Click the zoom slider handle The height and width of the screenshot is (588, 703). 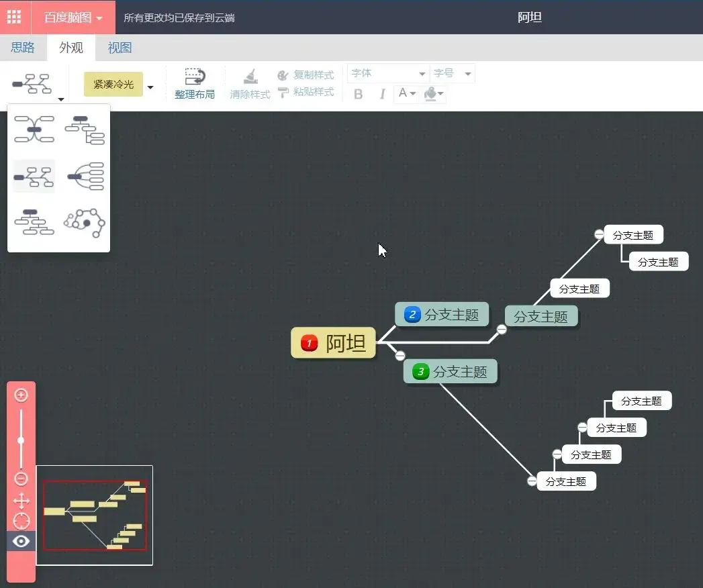point(21,440)
